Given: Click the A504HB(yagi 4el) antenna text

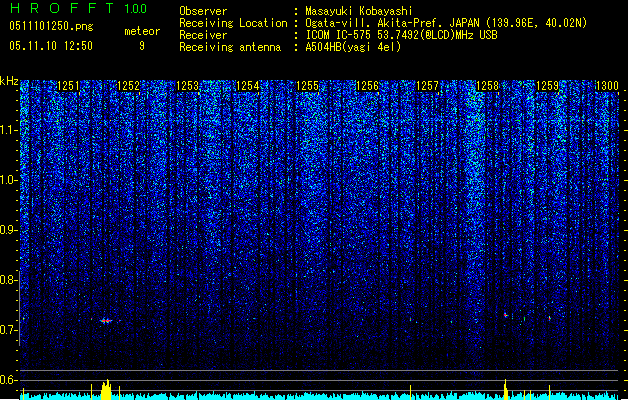Looking at the screenshot, I should point(353,47).
